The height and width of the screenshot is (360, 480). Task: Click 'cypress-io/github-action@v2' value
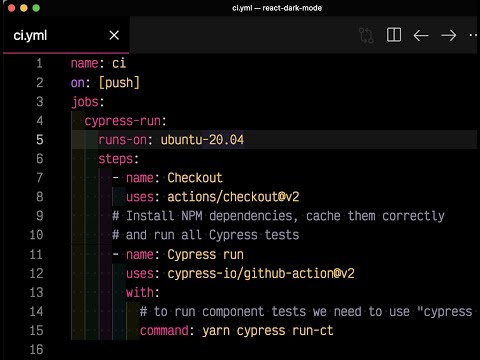click(x=261, y=274)
